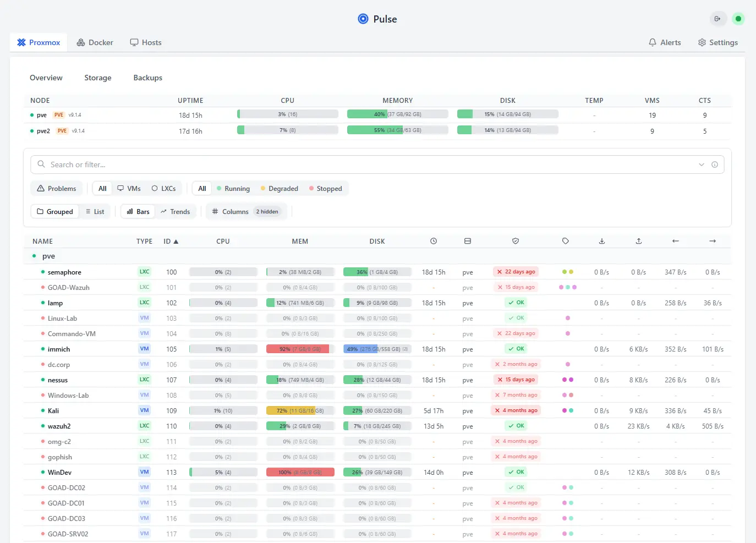Sort by the disk write upload icon
Image resolution: width=756 pixels, height=543 pixels.
pos(639,241)
